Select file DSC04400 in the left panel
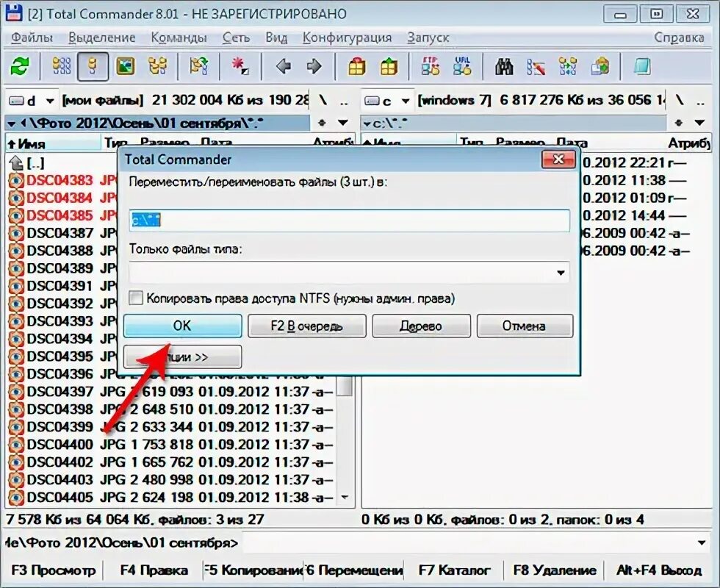 pyautogui.click(x=170, y=445)
